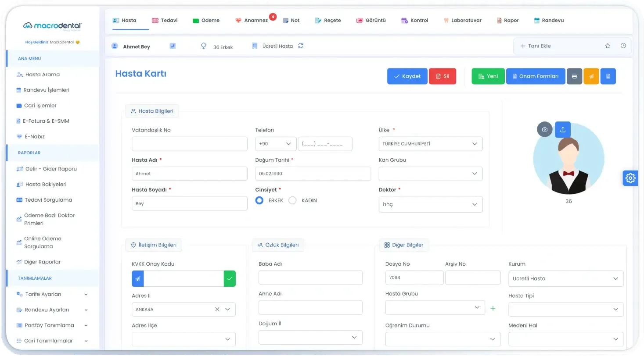Open the settings gear on right edge
Screen dimensions: 644x356
click(630, 178)
